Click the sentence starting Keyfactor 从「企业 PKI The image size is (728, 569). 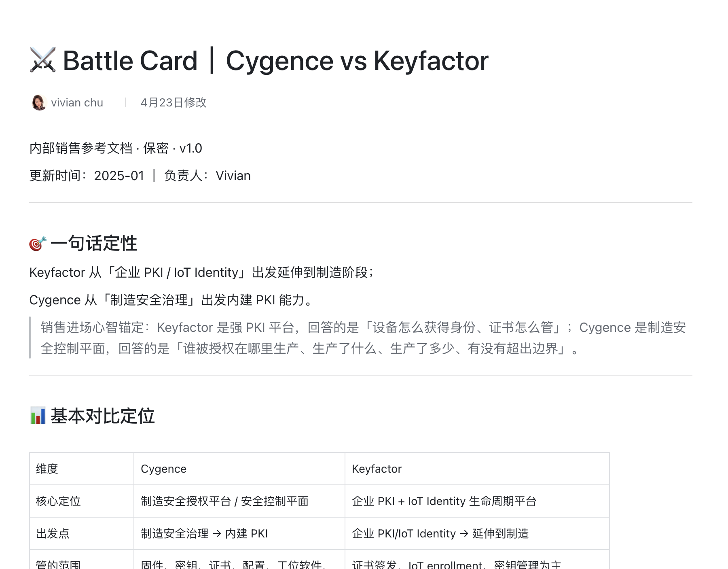pos(201,272)
